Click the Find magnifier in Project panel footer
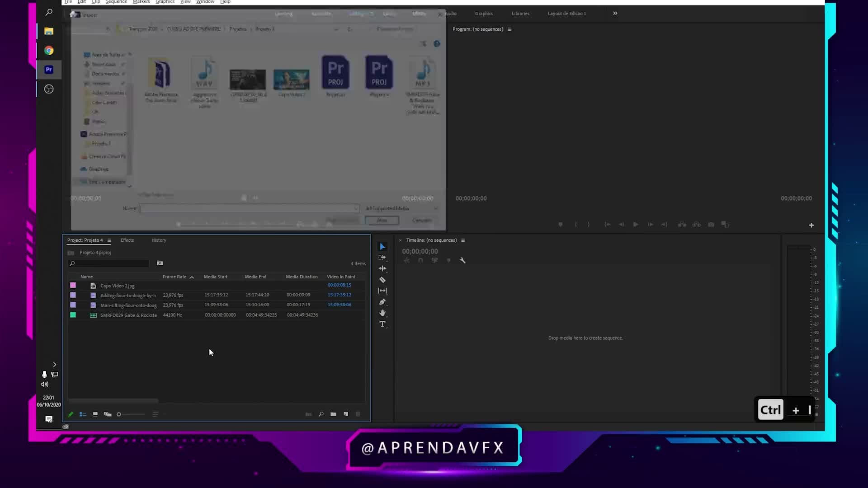 tap(321, 414)
